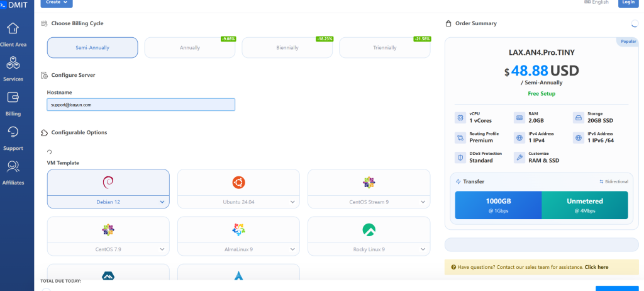Expand the Debian 12 version dropdown

(162, 202)
